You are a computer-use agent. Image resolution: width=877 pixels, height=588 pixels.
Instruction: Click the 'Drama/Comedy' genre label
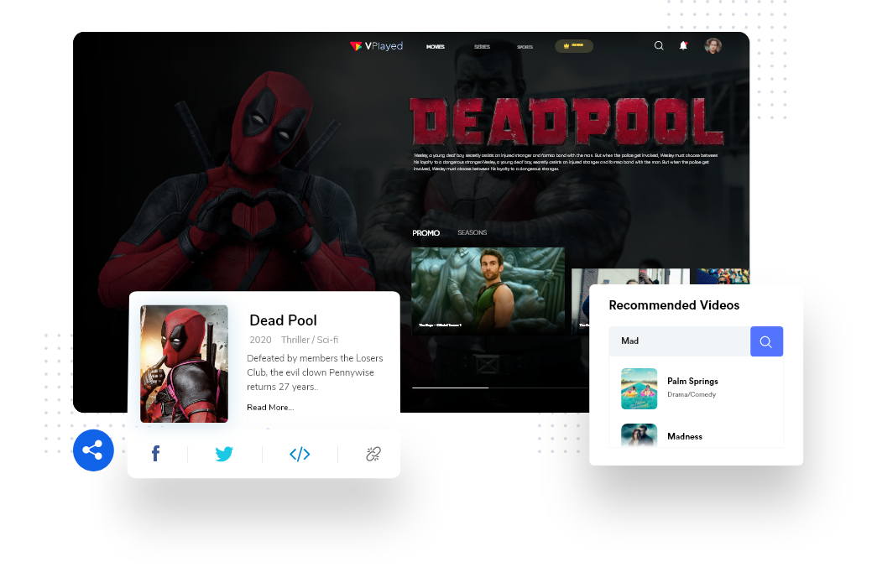click(x=692, y=394)
